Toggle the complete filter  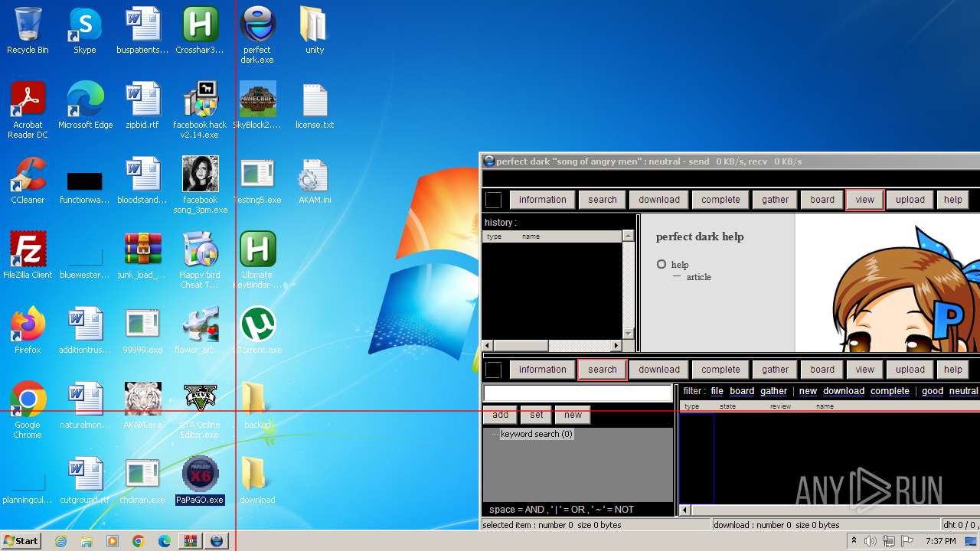pyautogui.click(x=890, y=391)
